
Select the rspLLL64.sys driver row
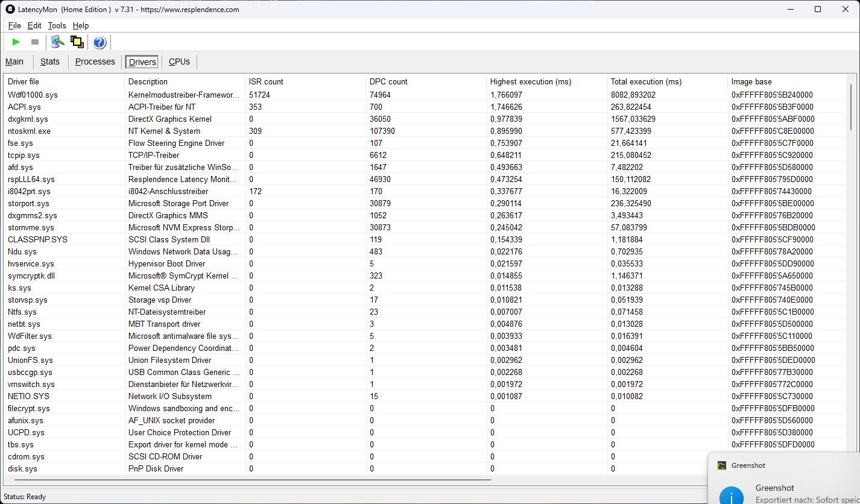425,179
